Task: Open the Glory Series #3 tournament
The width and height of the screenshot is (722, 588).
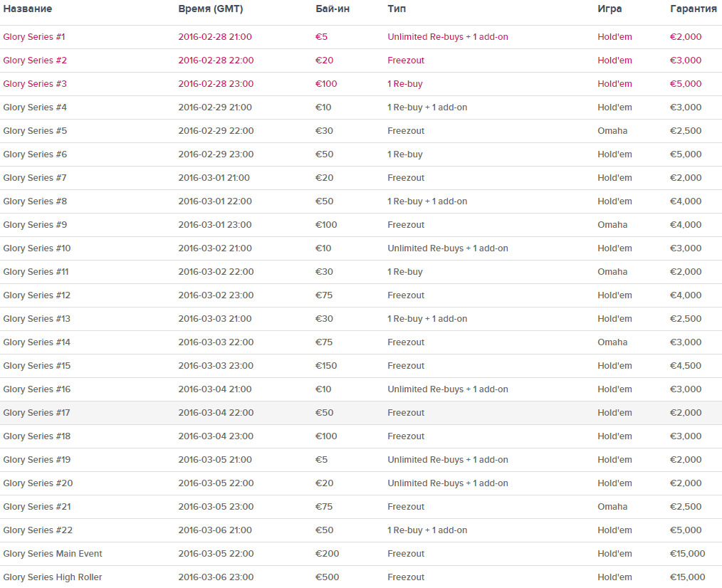Action: (35, 84)
